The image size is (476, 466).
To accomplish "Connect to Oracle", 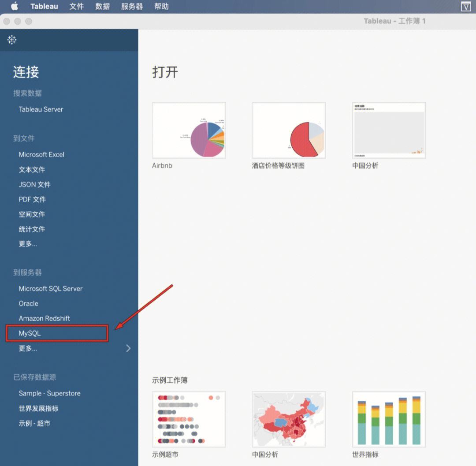I will coord(29,303).
